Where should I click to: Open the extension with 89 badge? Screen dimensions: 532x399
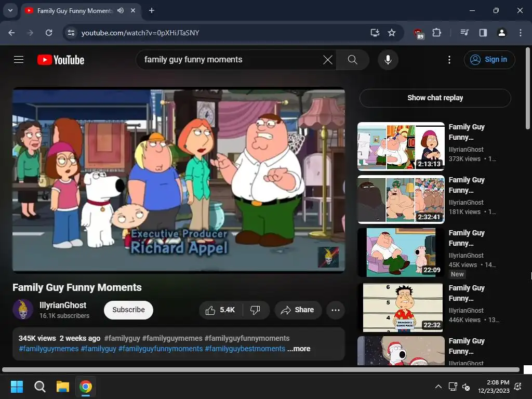tap(419, 33)
